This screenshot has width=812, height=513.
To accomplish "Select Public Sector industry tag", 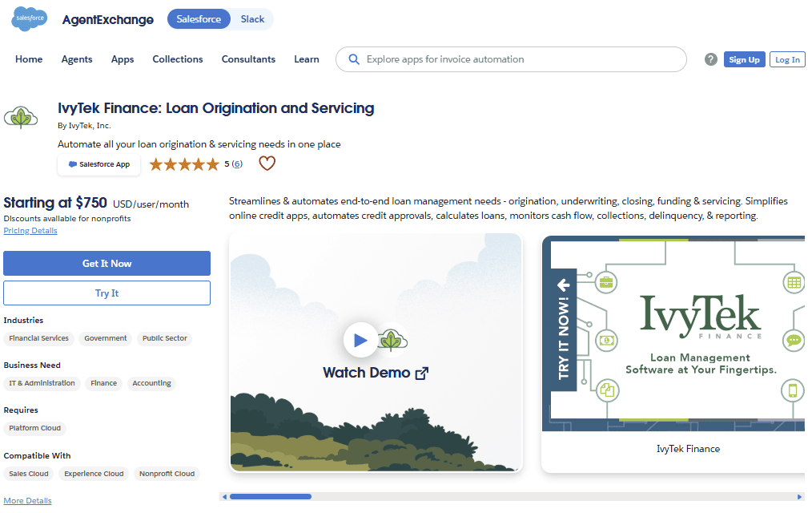I will [x=165, y=338].
